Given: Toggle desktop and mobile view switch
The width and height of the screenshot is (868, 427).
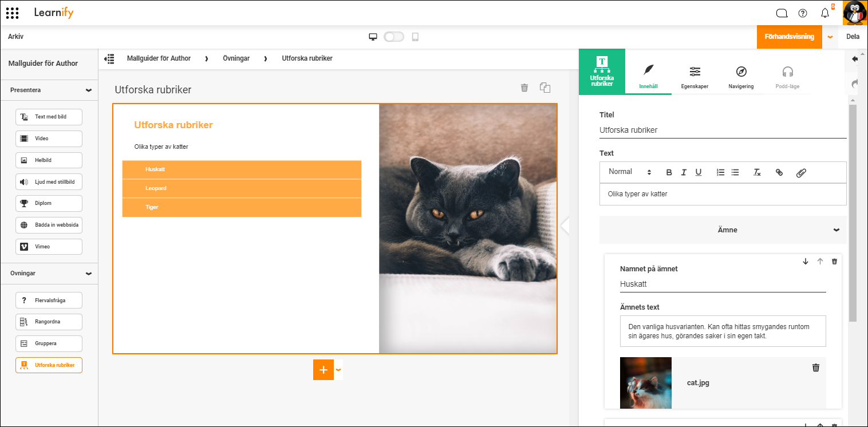Looking at the screenshot, I should (394, 37).
